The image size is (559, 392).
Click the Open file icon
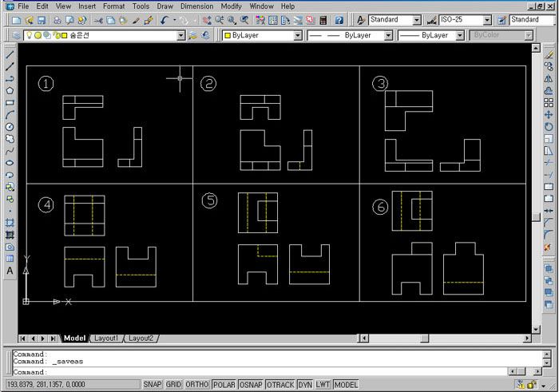30,20
